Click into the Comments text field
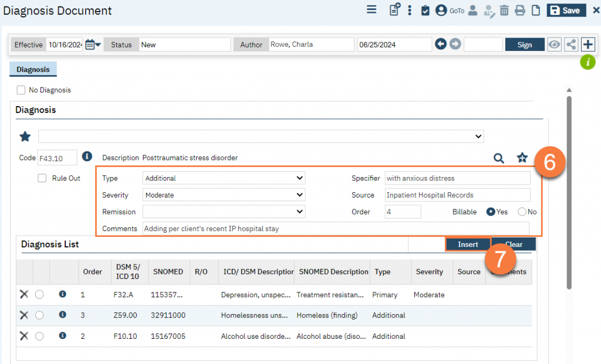The height and width of the screenshot is (364, 601). coord(335,229)
